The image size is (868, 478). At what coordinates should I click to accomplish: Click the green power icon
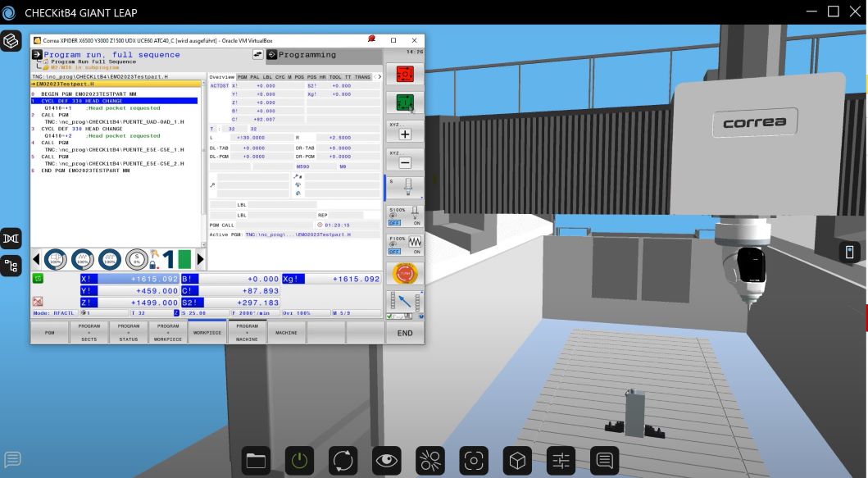(299, 462)
